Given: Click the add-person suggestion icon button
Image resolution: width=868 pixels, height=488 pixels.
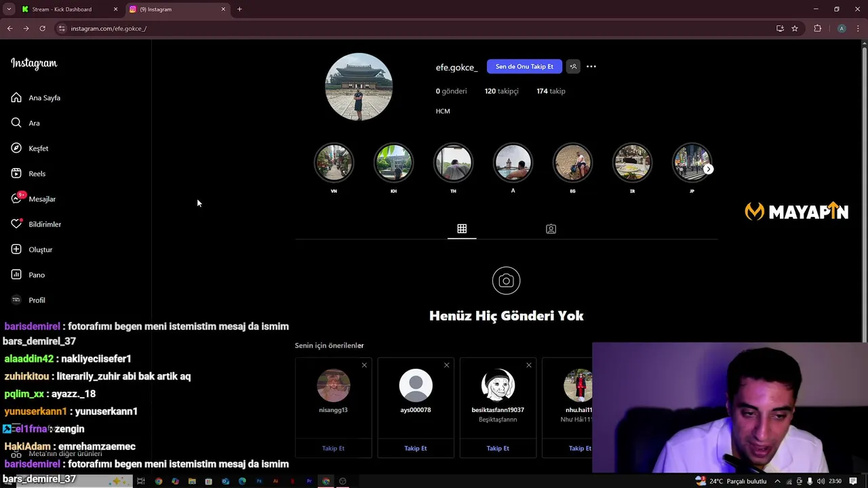Looking at the screenshot, I should (x=573, y=66).
